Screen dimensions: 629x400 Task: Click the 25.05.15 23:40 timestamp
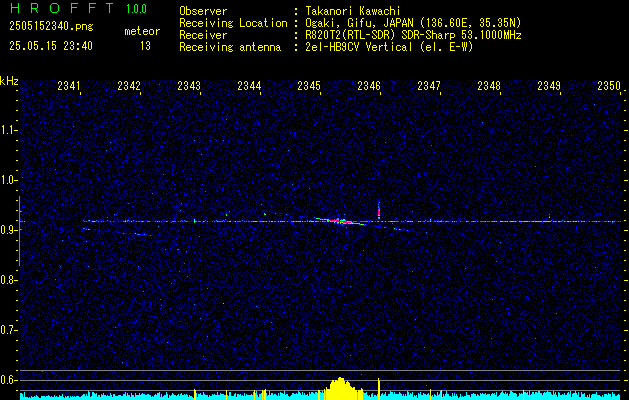[51, 46]
